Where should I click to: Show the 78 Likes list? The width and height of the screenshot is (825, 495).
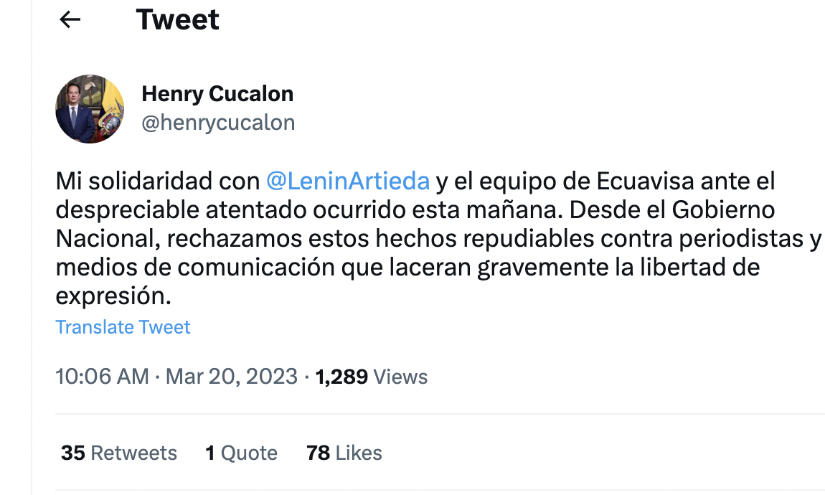(344, 453)
